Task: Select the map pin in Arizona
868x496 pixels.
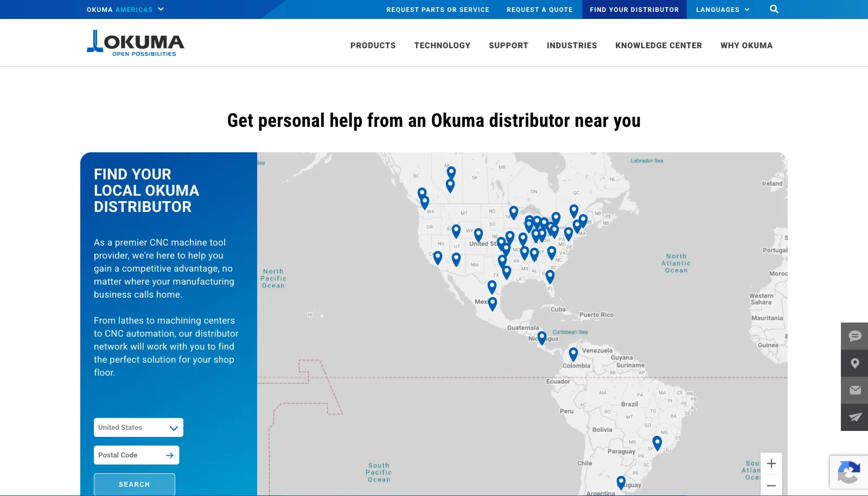Action: tap(456, 260)
